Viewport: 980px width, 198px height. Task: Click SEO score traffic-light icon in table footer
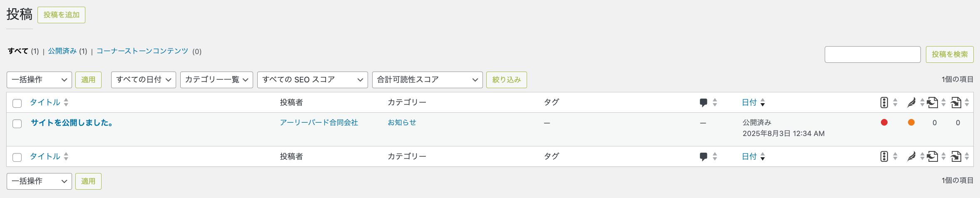click(x=884, y=156)
